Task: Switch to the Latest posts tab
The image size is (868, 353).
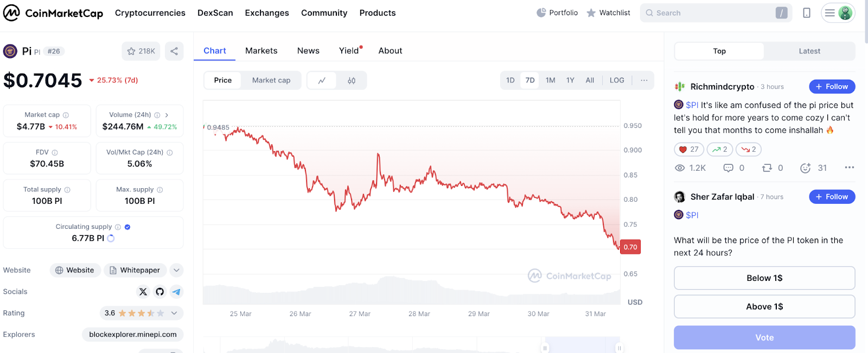Action: [809, 51]
